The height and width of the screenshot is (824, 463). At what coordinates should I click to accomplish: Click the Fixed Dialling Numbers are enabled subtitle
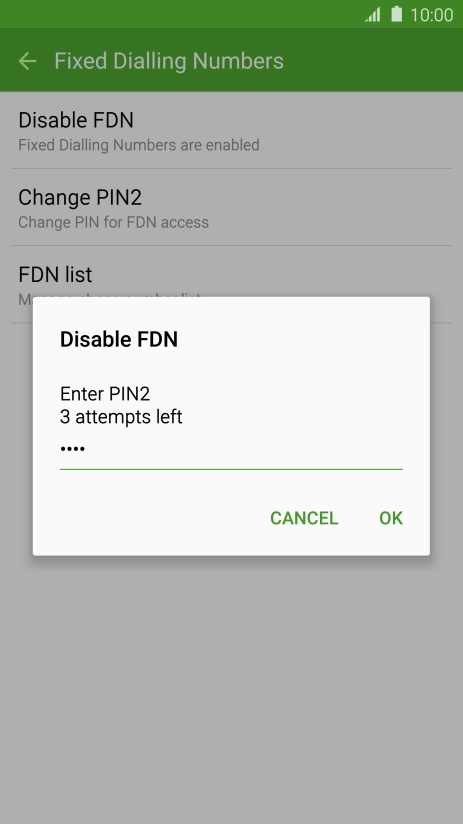click(139, 145)
